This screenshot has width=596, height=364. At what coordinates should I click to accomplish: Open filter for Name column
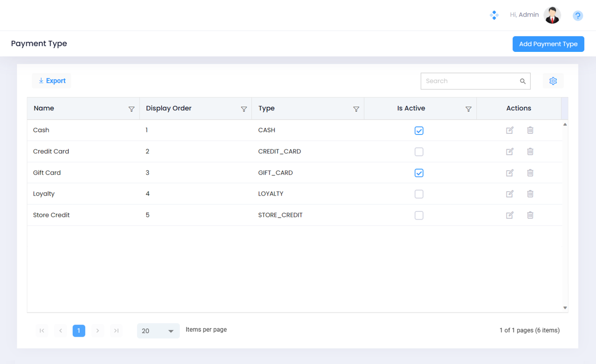tap(131, 109)
